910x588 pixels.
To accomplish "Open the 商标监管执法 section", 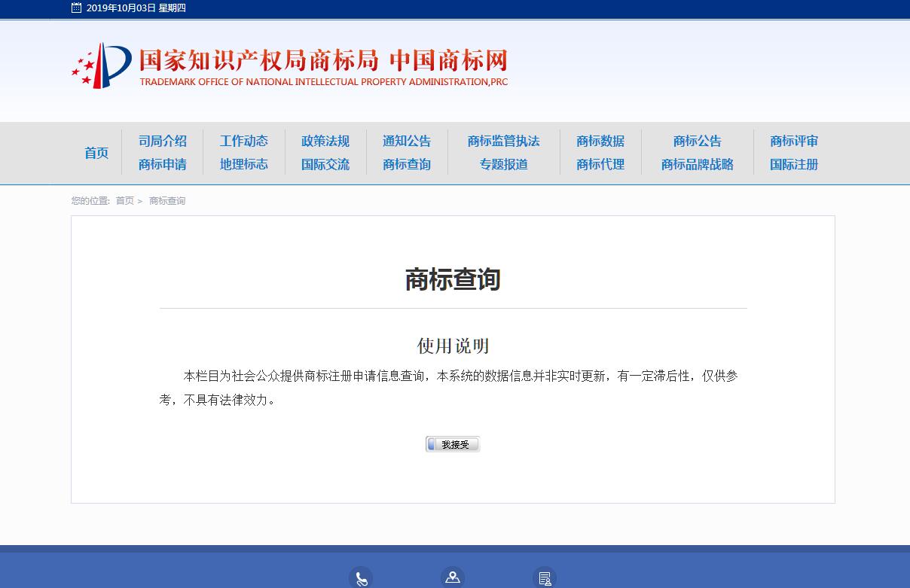I will (x=504, y=141).
